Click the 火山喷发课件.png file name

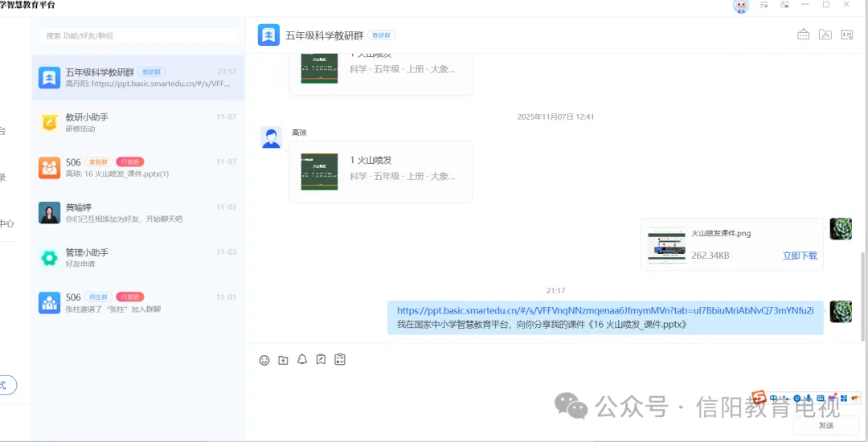pos(721,233)
